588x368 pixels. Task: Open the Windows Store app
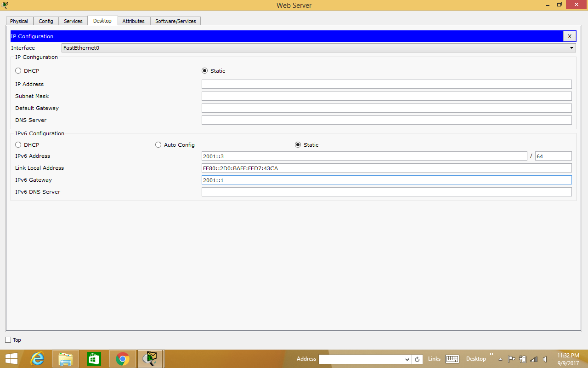coord(94,359)
